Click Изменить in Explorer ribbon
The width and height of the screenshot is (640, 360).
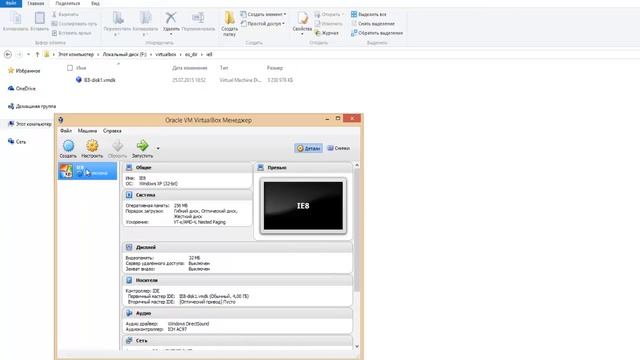(x=329, y=24)
